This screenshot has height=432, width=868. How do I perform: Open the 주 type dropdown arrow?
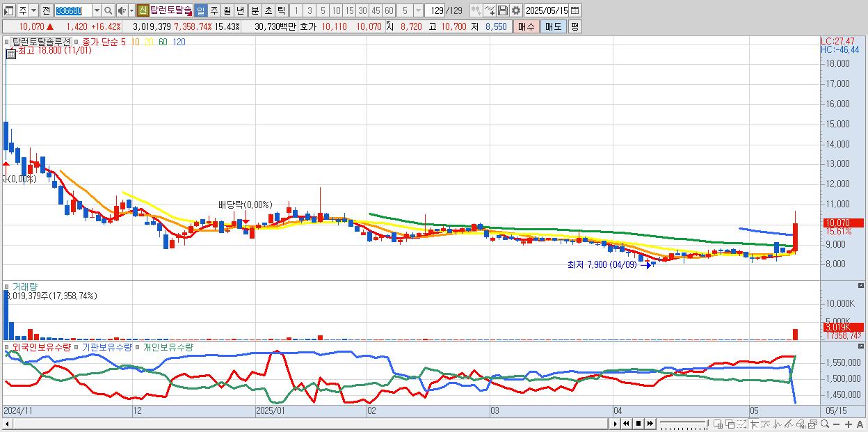pos(33,10)
